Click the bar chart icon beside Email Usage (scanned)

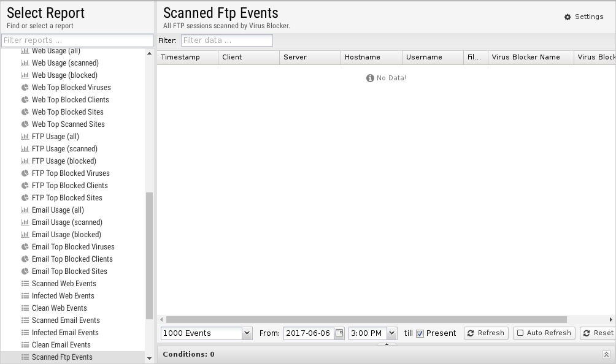(25, 222)
